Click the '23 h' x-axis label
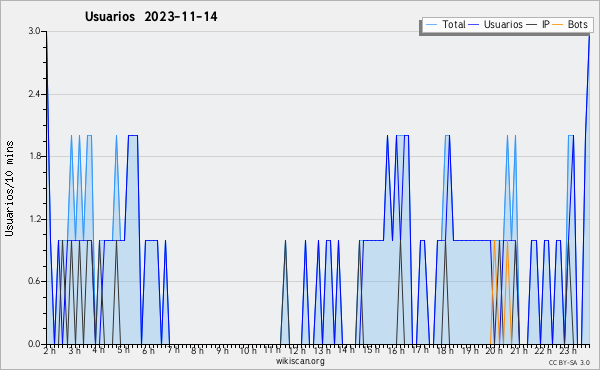Screen dimensions: 600x370 (x=568, y=351)
